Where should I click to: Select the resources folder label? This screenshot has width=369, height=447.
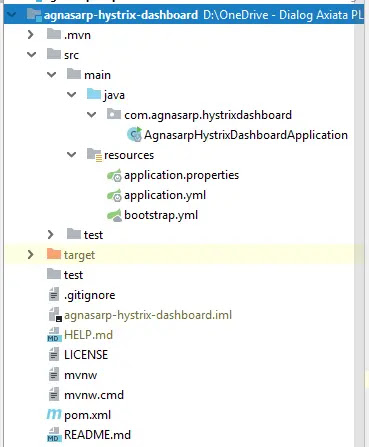(x=129, y=155)
